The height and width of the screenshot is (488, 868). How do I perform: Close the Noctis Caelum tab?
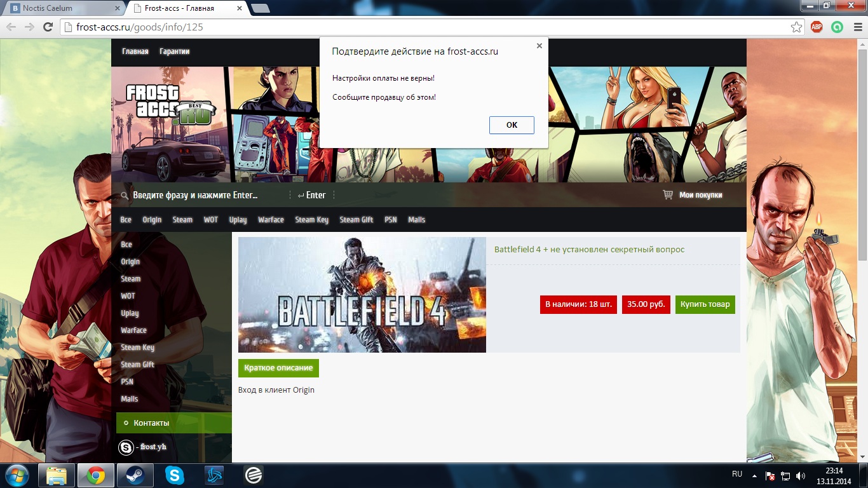(x=118, y=8)
